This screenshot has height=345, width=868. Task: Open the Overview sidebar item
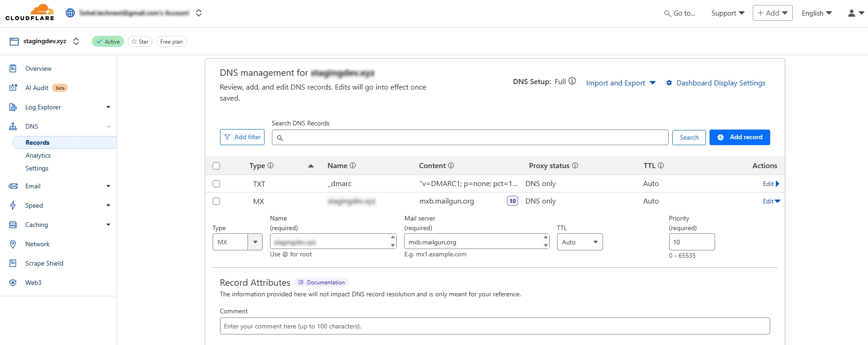38,68
